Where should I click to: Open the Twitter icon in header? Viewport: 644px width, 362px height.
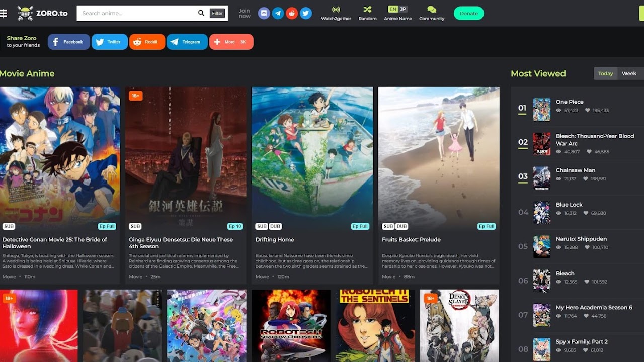tap(306, 13)
